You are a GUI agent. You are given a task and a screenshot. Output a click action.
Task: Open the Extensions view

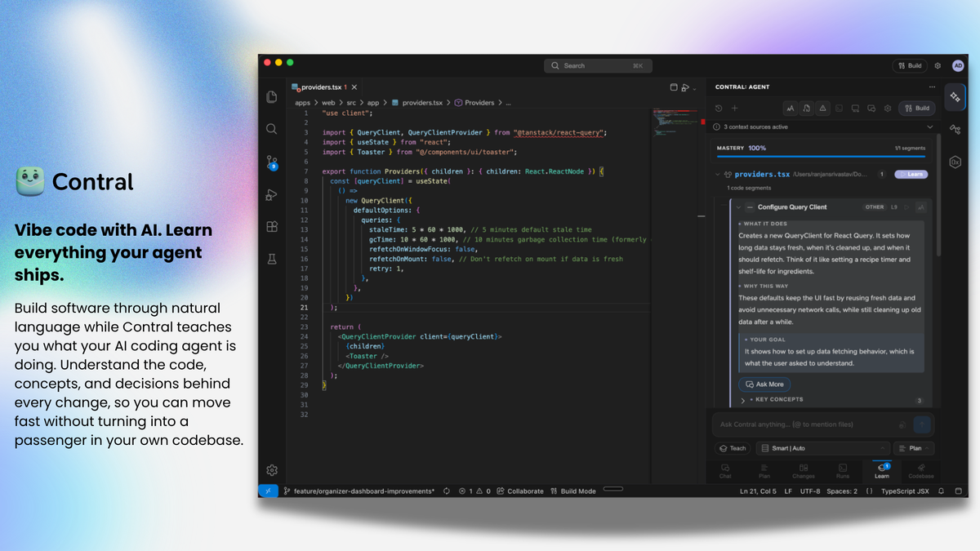[x=272, y=227]
